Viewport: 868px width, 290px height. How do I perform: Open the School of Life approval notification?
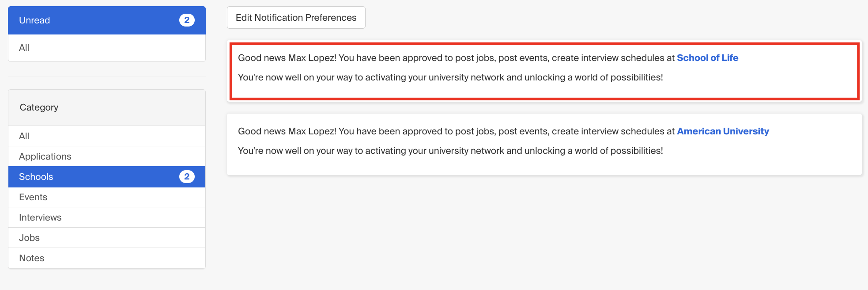pos(544,71)
